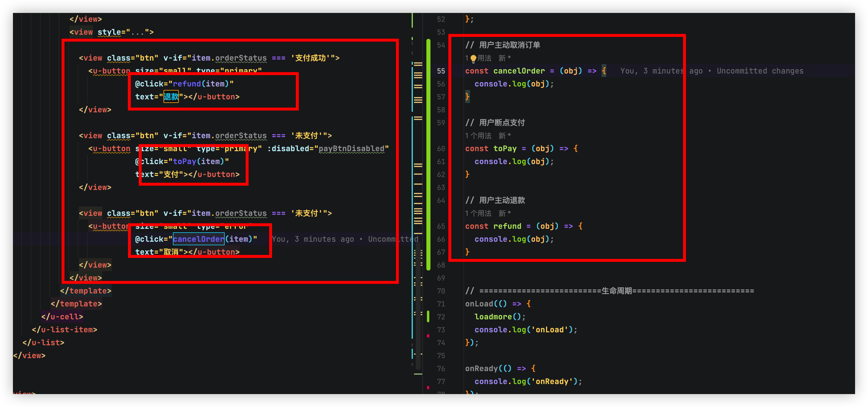Image resolution: width=868 pixels, height=407 pixels.
Task: Click line number 55 in the gutter
Action: (441, 71)
